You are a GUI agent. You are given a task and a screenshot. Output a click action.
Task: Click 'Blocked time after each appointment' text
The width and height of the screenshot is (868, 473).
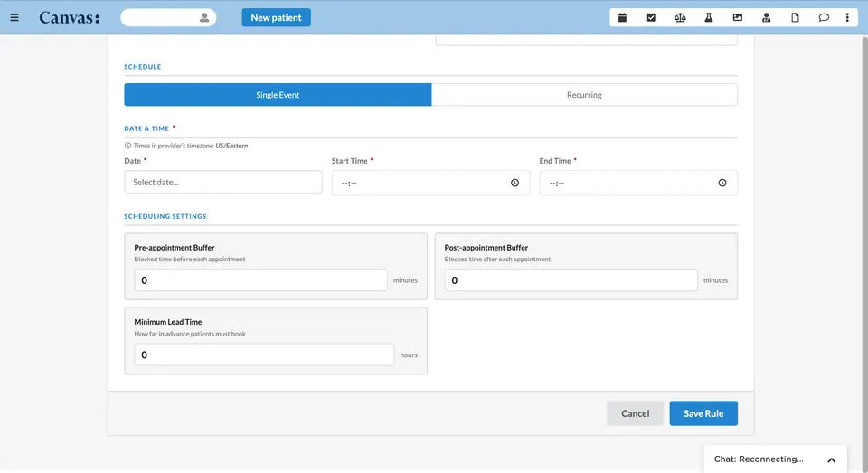click(x=497, y=260)
